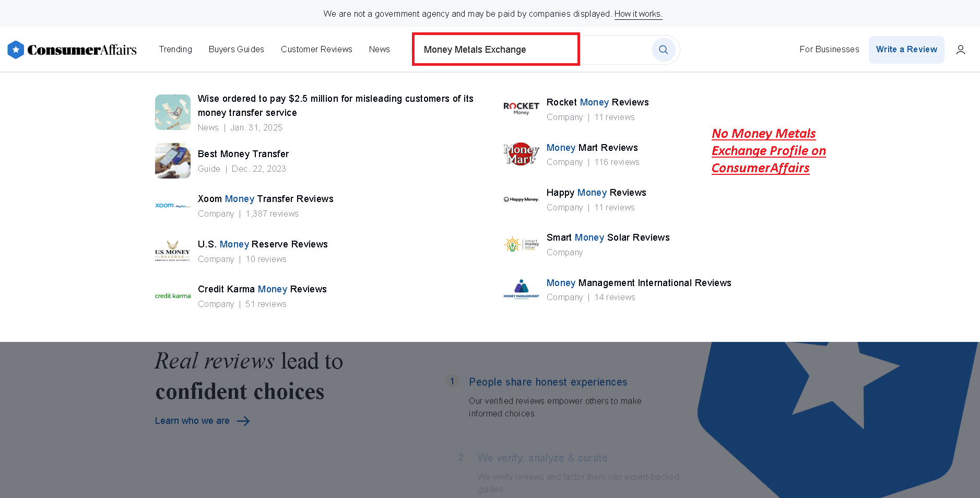Image resolution: width=980 pixels, height=498 pixels.
Task: Click the How it works link
Action: (638, 14)
